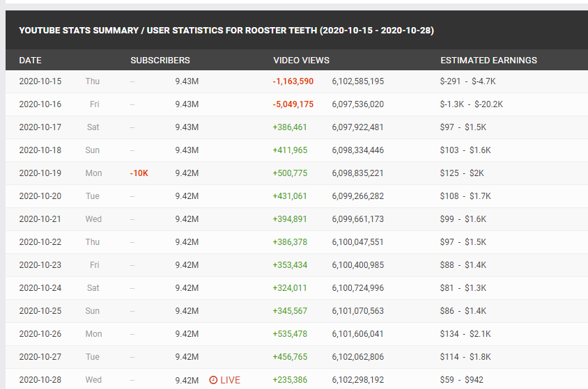This screenshot has height=389, width=588.
Task: Click the +394,891 views change value
Action: (290, 219)
